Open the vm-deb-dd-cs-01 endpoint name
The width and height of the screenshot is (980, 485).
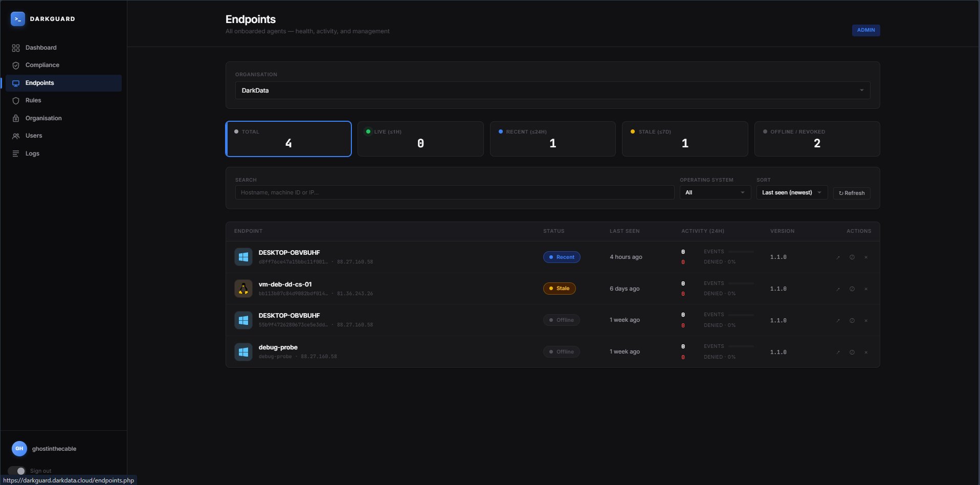pyautogui.click(x=285, y=284)
